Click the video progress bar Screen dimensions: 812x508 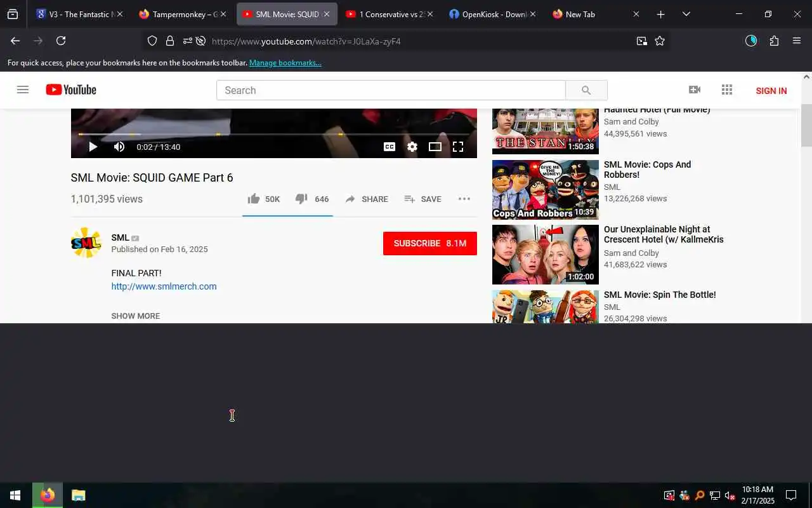[x=273, y=135]
